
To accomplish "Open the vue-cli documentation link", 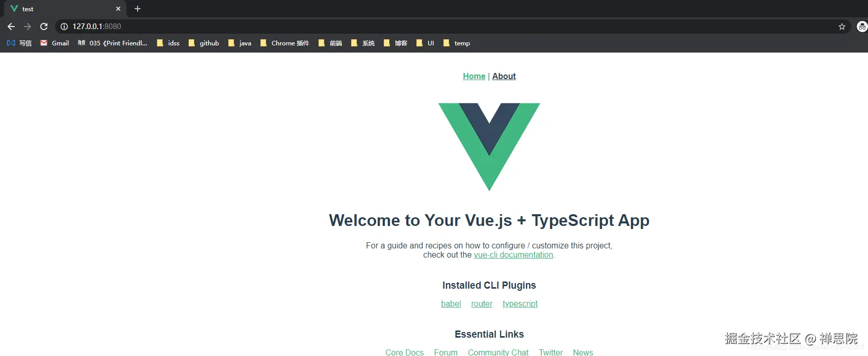I will [513, 255].
